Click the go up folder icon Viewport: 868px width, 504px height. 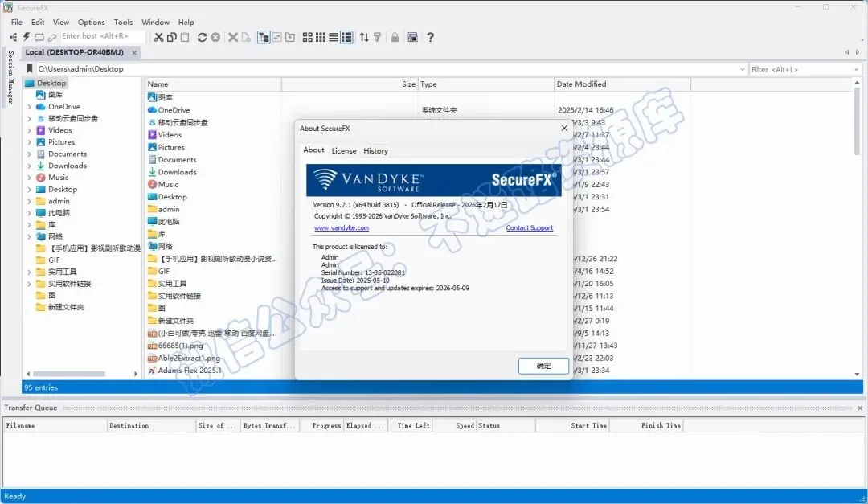coord(290,37)
